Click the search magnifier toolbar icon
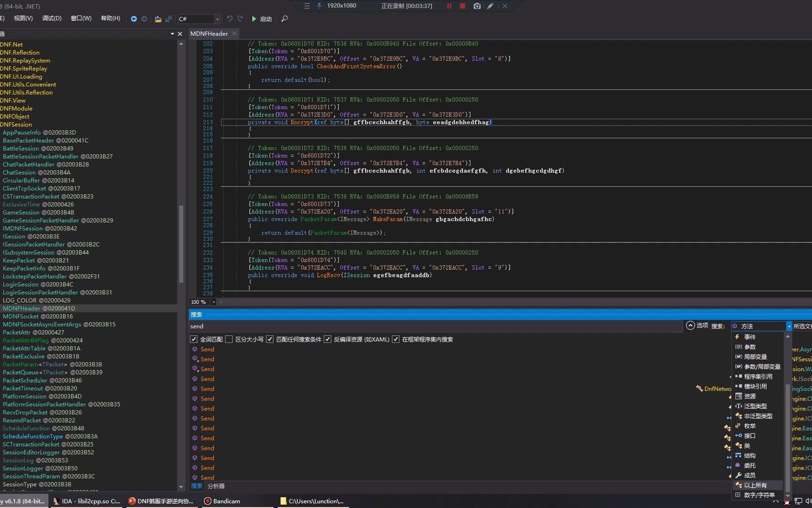This screenshot has width=812, height=508. [284, 19]
